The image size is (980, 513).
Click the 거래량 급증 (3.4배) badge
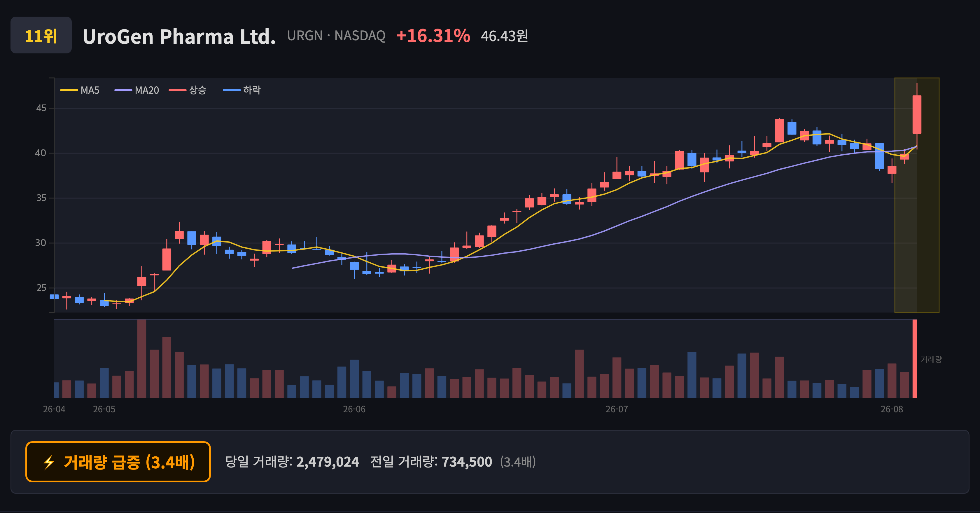[118, 462]
